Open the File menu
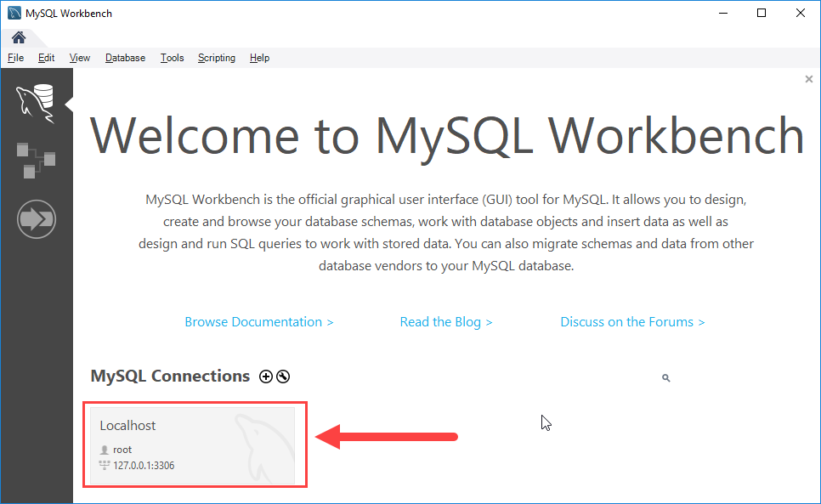The width and height of the screenshot is (821, 504). (15, 57)
